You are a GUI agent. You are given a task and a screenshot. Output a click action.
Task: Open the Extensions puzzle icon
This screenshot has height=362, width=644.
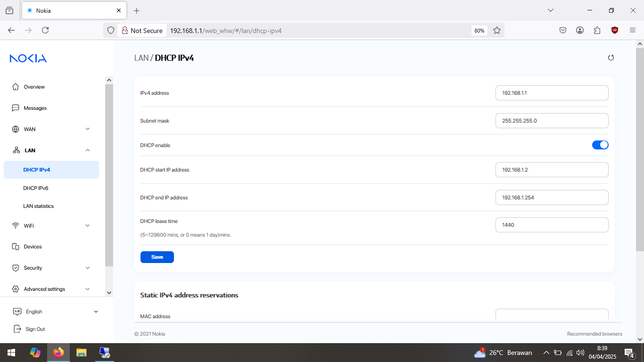pos(597,30)
